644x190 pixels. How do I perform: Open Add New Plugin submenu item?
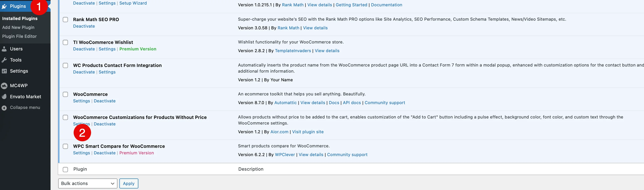(18, 27)
